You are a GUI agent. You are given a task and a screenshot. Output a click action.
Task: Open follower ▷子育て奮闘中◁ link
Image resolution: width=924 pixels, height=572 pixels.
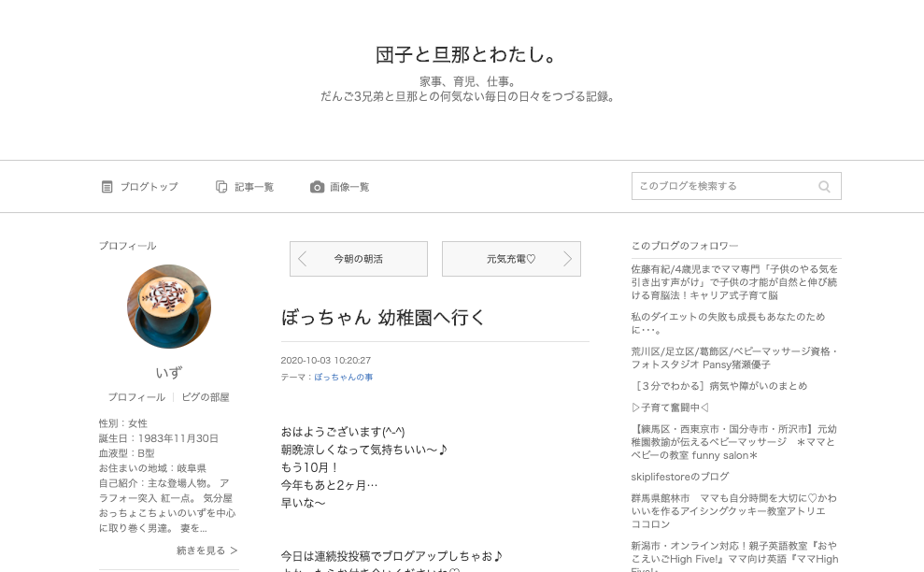670,408
